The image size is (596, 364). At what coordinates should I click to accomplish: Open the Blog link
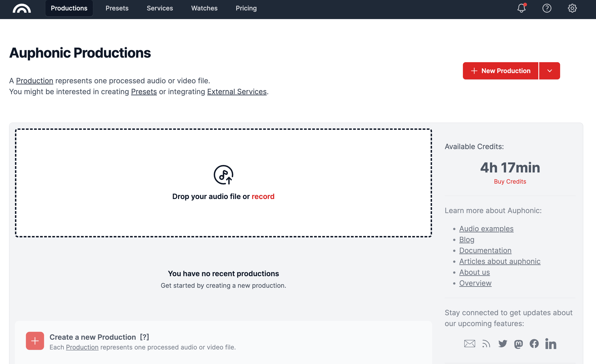pyautogui.click(x=467, y=239)
